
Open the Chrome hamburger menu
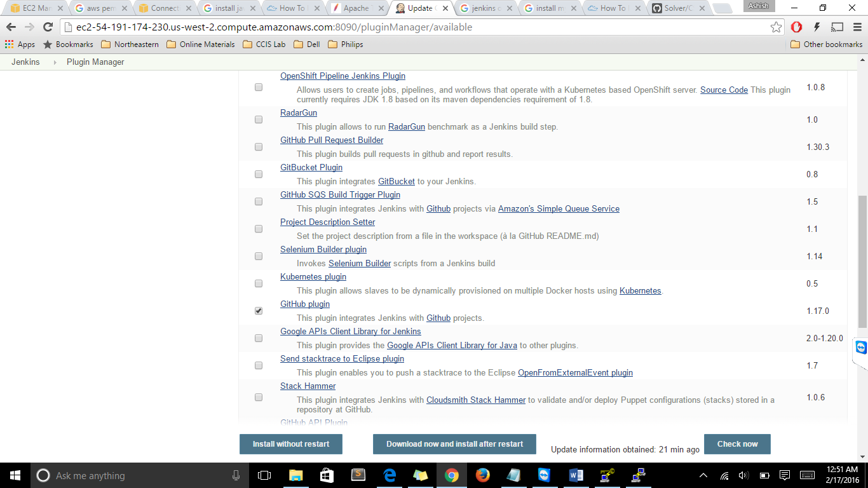point(857,27)
